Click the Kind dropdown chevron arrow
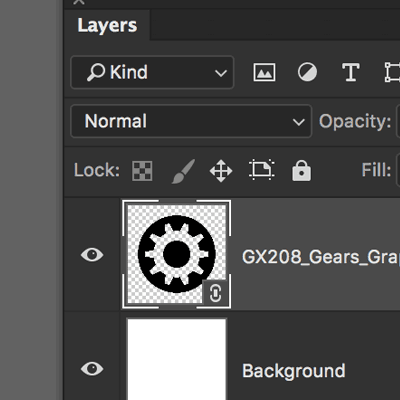This screenshot has height=400, width=400. click(x=221, y=73)
